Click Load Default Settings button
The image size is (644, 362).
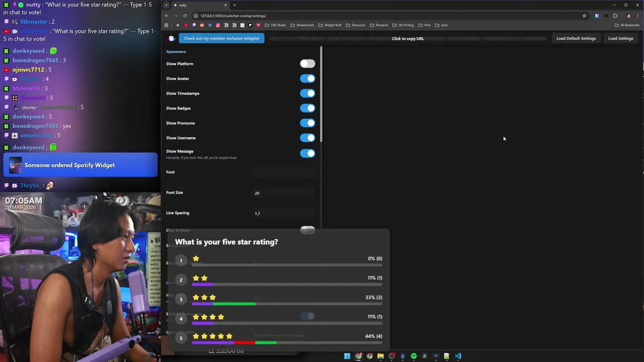click(576, 38)
